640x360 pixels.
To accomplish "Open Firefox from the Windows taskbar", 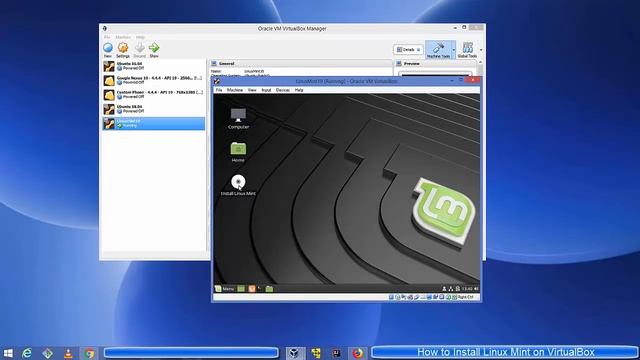I will click(357, 353).
